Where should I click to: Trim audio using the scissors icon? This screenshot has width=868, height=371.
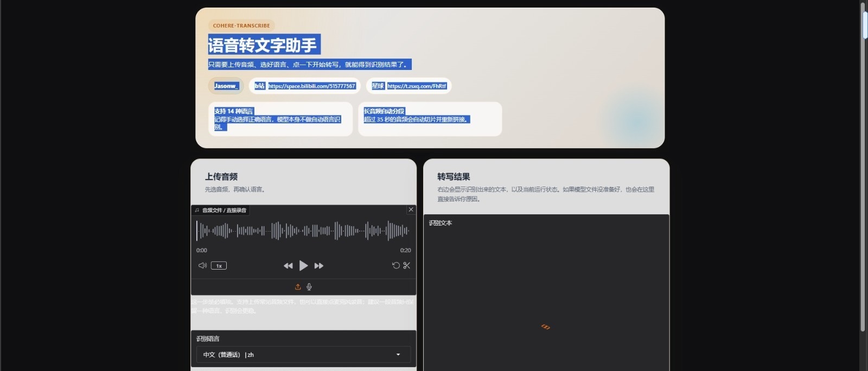407,265
